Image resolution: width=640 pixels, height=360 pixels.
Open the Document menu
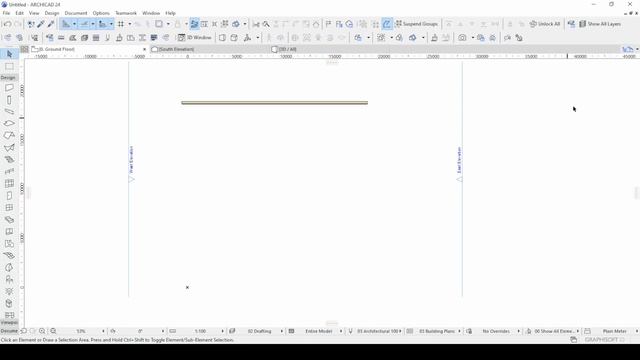click(x=76, y=13)
